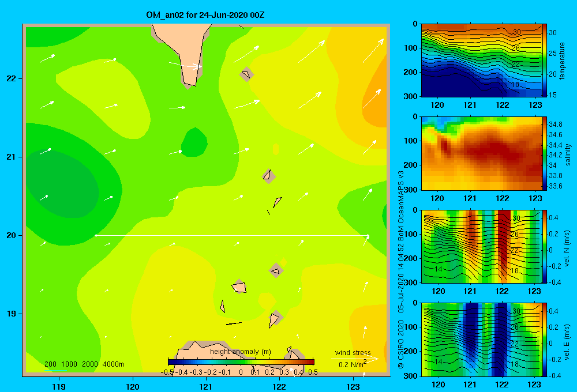Click the '30' isotherm label in temperature plot

click(x=516, y=32)
